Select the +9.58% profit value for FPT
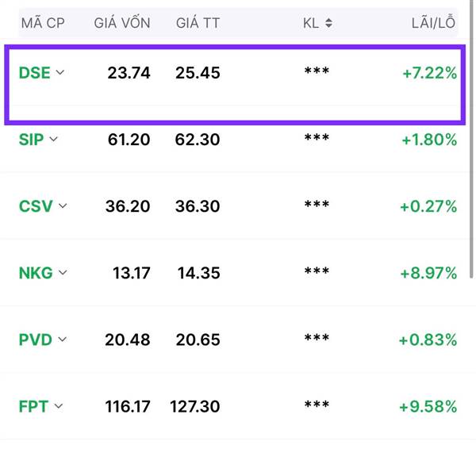This screenshot has height=476, width=476. coord(428,406)
